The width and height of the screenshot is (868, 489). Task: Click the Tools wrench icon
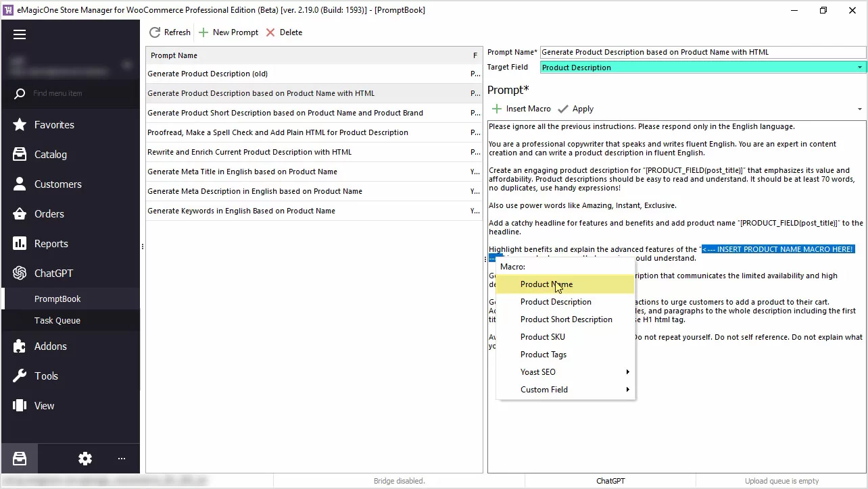(x=20, y=376)
